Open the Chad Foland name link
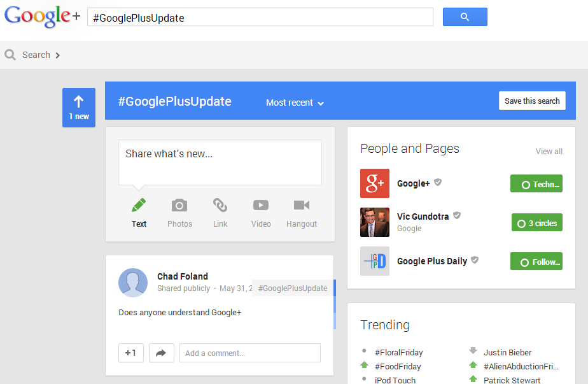The height and width of the screenshot is (384, 588). (182, 276)
